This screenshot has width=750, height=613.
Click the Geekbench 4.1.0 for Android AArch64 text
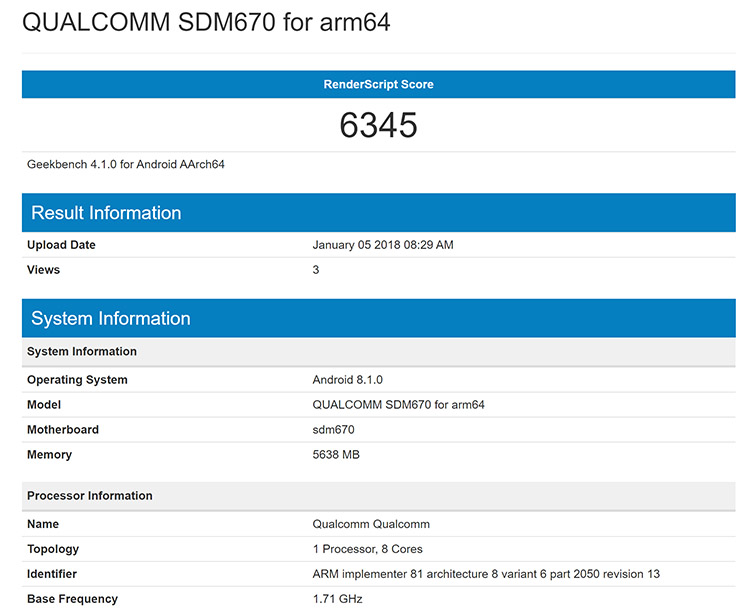coord(126,164)
